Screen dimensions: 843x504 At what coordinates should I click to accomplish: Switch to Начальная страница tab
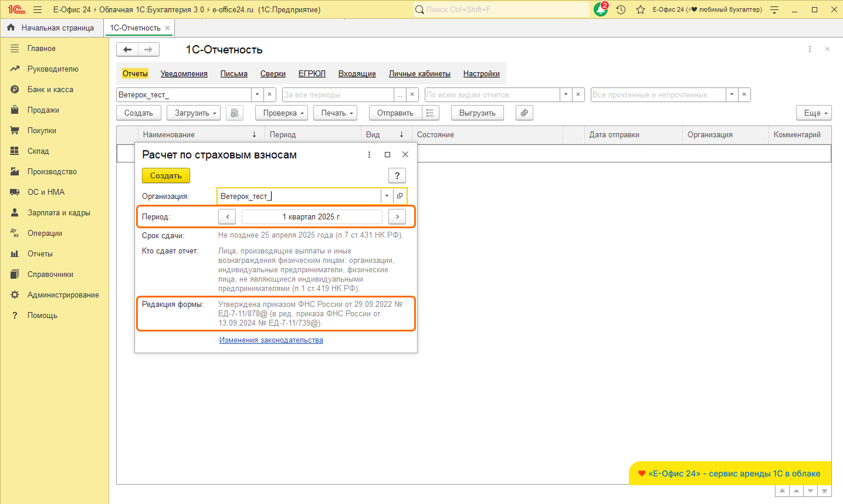(52, 28)
